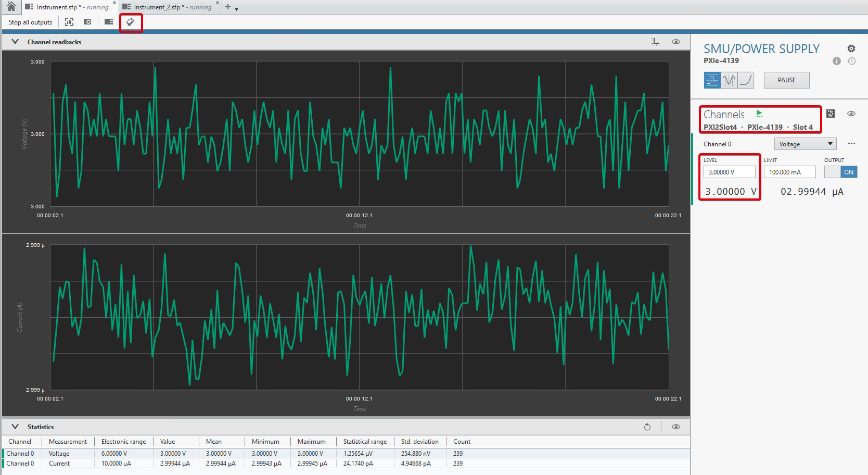Take a screenshot with the camera icon

click(87, 22)
